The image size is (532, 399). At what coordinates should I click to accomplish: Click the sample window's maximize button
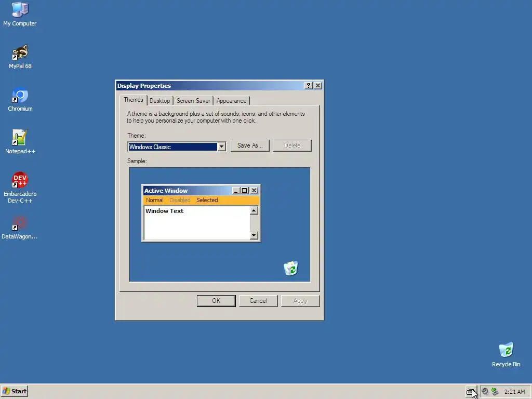point(244,191)
